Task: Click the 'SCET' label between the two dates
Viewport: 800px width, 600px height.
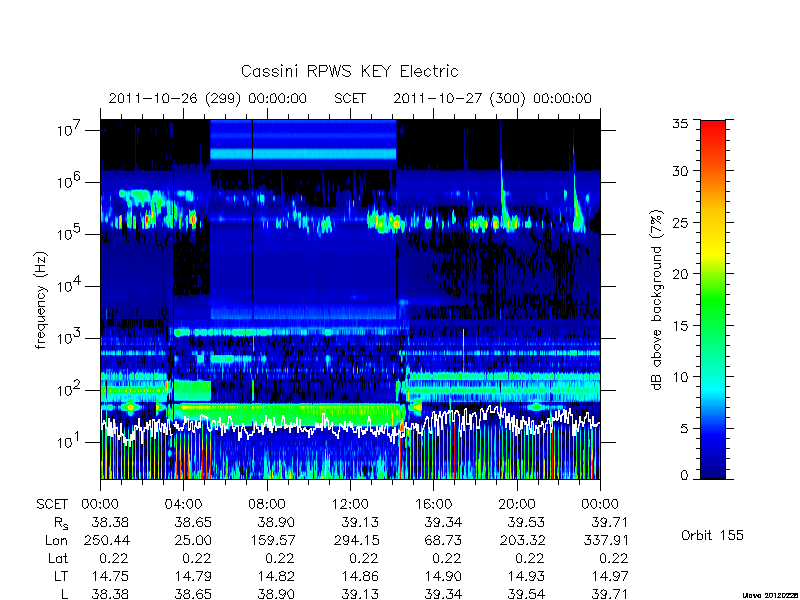Action: (350, 98)
